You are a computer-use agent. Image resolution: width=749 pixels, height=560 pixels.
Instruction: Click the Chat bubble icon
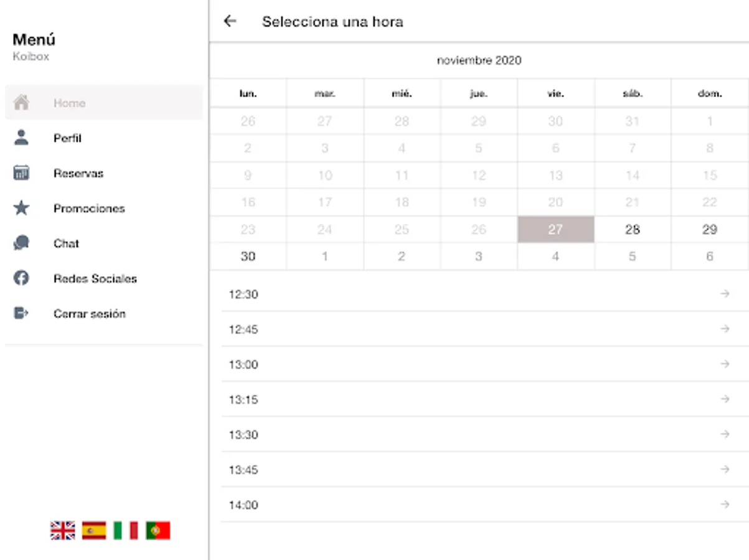[x=21, y=243]
